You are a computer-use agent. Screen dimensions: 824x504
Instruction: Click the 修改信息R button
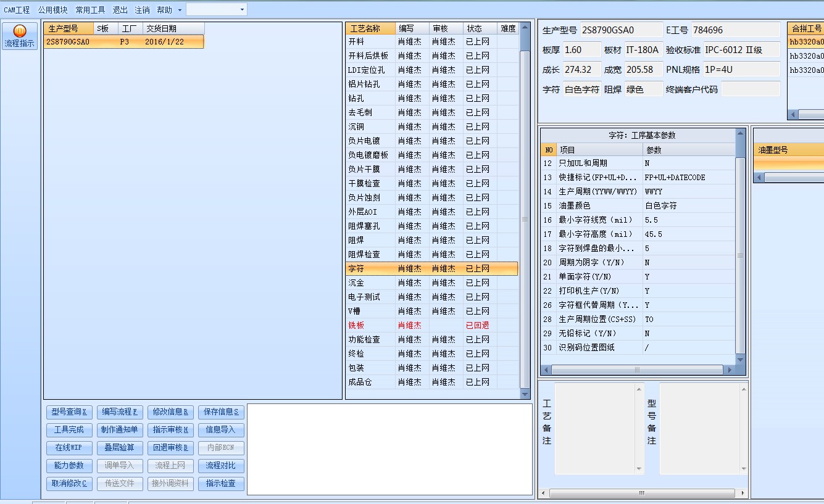tap(170, 412)
